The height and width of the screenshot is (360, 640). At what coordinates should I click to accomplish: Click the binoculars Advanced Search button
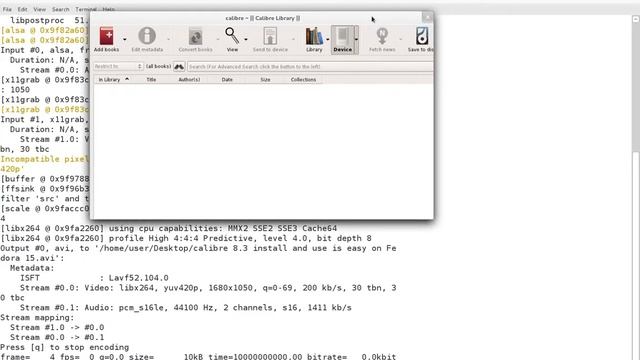(179, 66)
